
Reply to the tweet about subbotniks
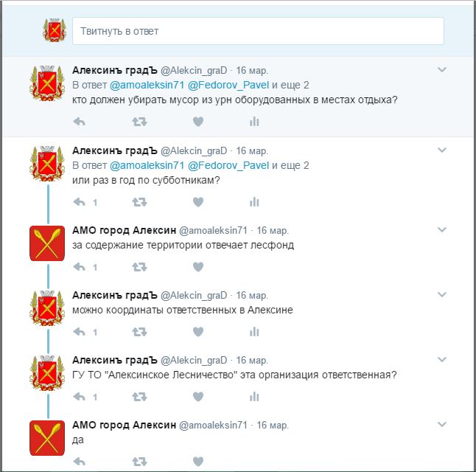80,202
